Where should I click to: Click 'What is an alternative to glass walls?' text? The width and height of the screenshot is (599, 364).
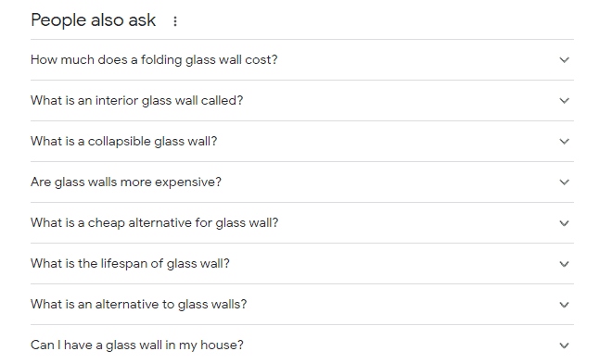pos(139,305)
